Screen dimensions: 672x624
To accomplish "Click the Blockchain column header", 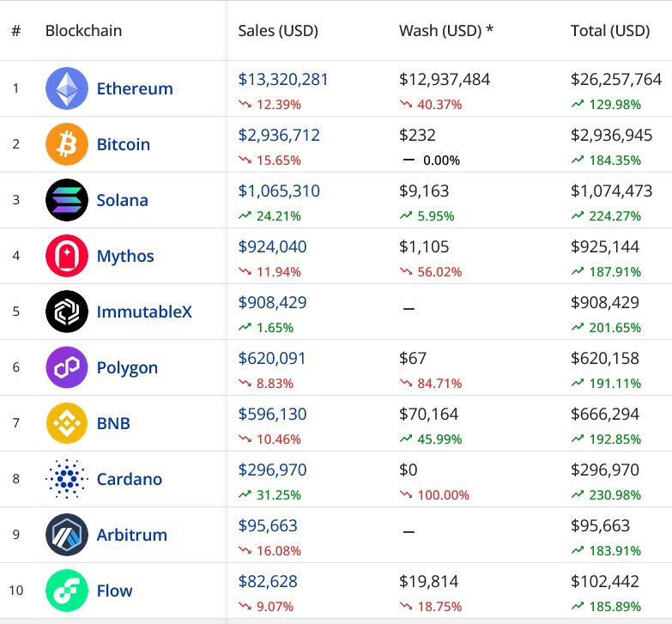I will tap(83, 31).
